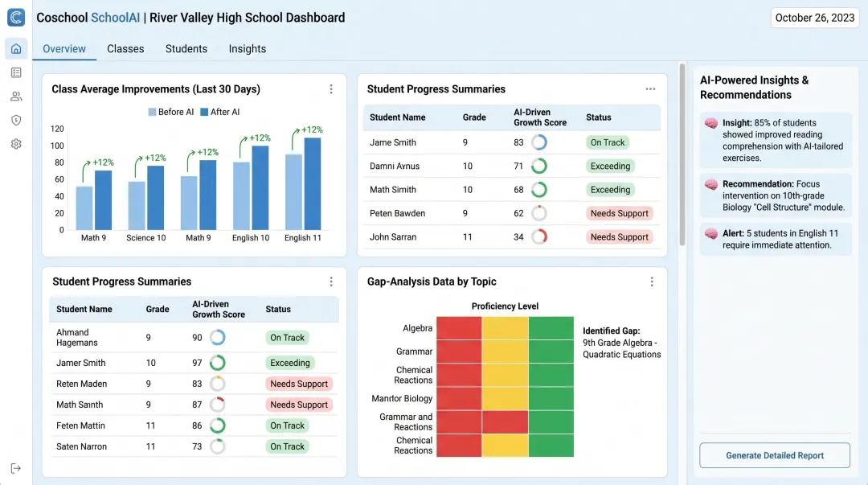868x485 pixels.
Task: Open the settings gear sidebar icon
Action: [x=16, y=144]
